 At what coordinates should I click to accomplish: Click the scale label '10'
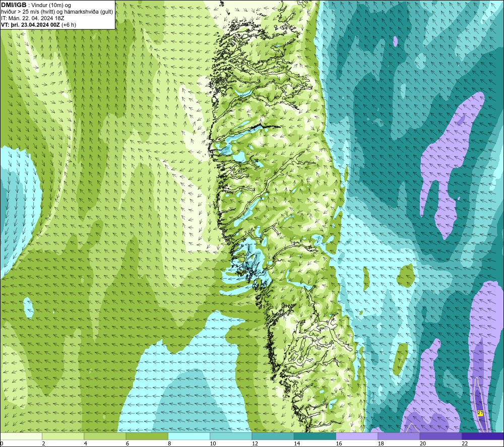coord(213,443)
